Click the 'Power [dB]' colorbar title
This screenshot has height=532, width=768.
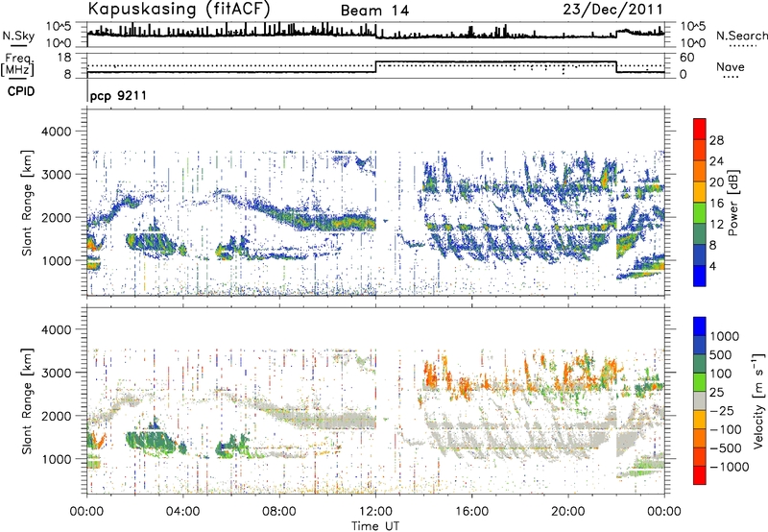pyautogui.click(x=732, y=203)
